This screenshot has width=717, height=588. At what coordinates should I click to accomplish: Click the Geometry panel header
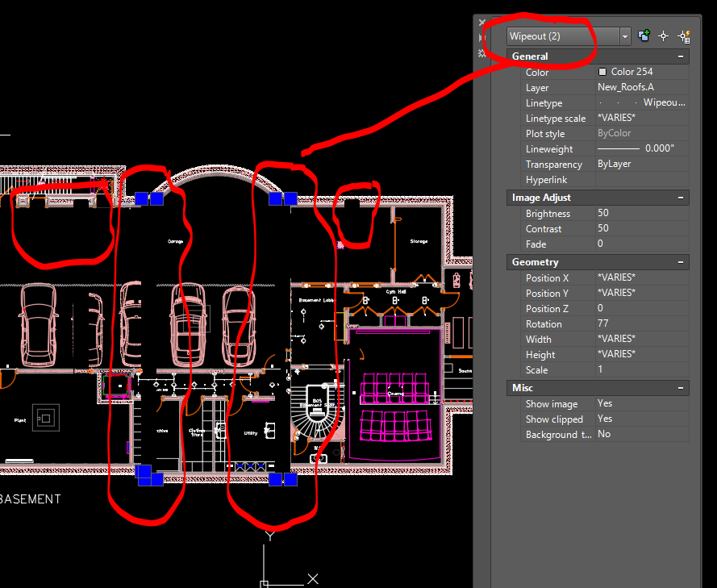[598, 261]
